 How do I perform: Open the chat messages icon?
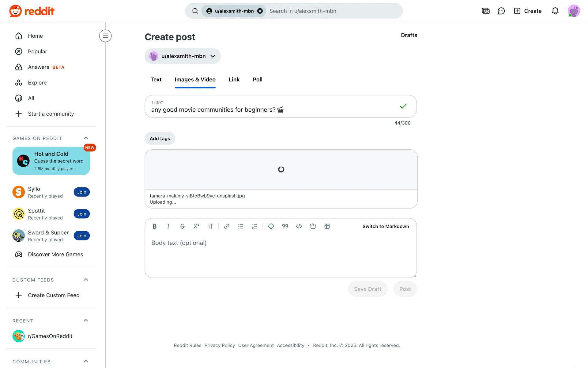(x=501, y=11)
